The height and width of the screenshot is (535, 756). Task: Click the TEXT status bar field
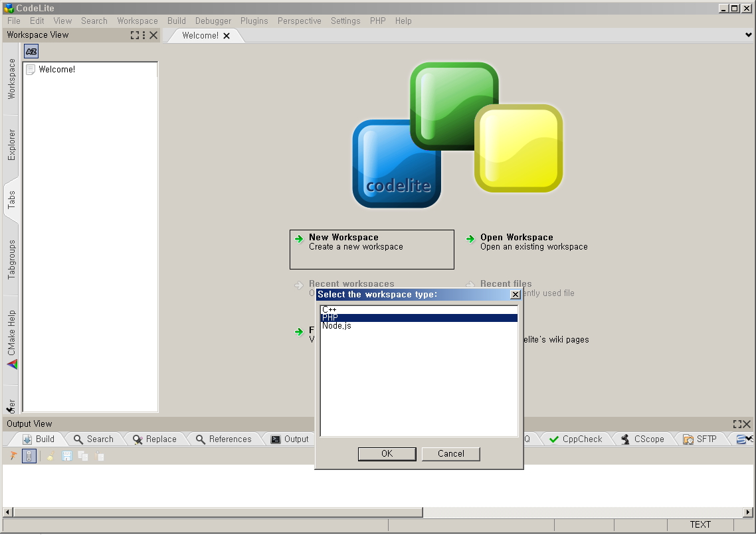tap(700, 525)
